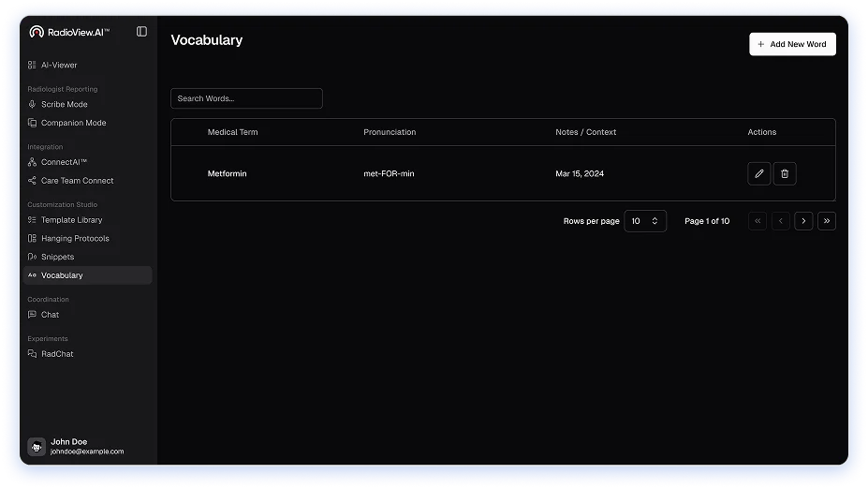868x489 pixels.
Task: Open Template Library
Action: pyautogui.click(x=71, y=220)
